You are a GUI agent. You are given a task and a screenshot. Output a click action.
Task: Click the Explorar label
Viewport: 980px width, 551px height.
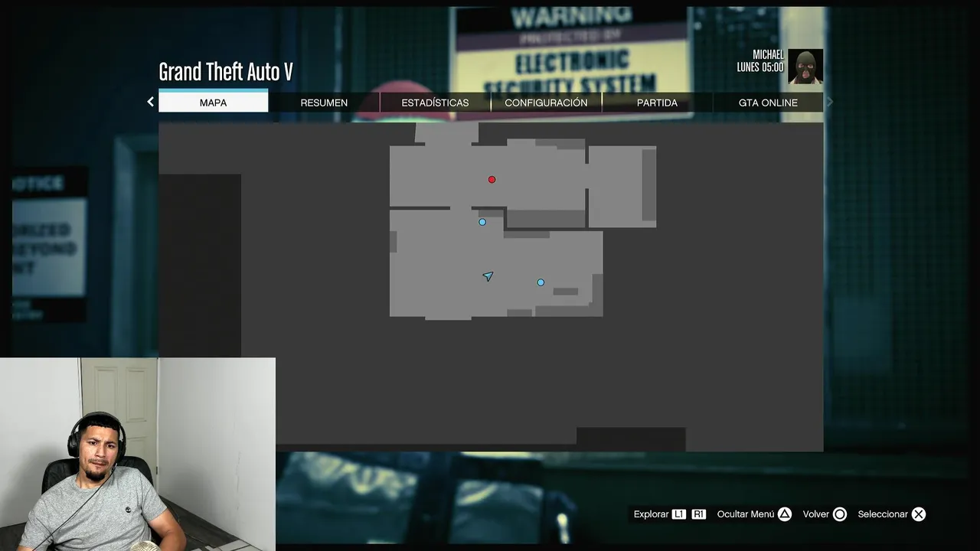pos(651,514)
